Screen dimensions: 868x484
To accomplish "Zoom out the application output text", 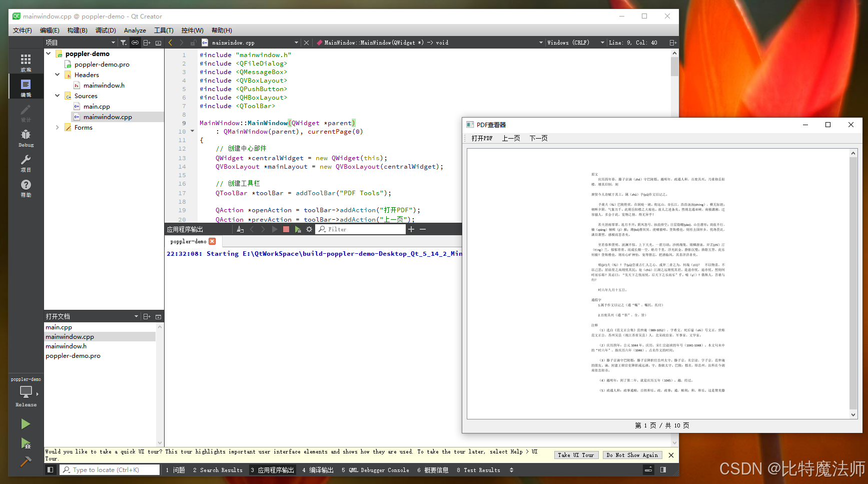I will [423, 229].
